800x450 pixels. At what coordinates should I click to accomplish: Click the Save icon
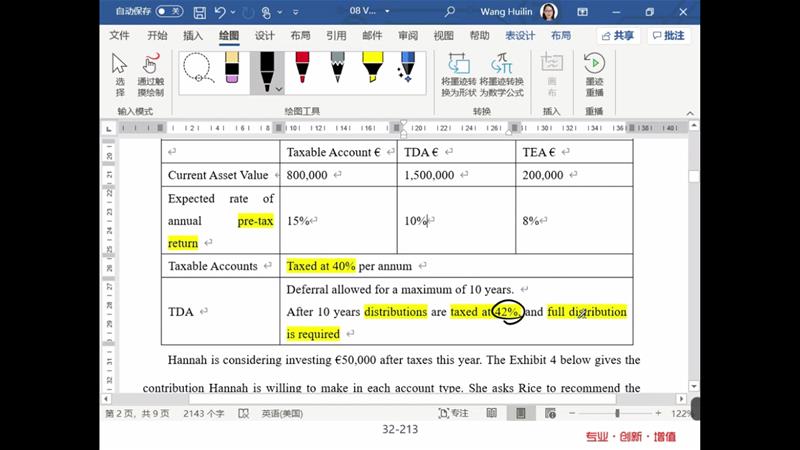coord(199,12)
